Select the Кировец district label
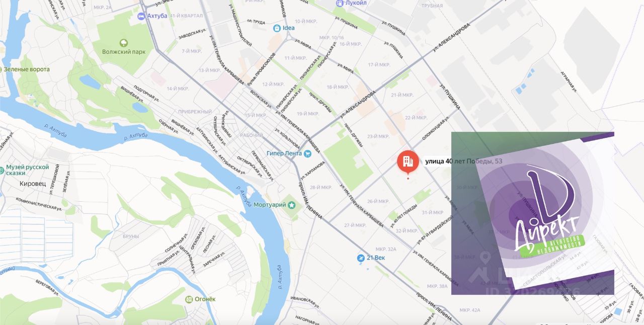Viewport: 644px width, 325px height. point(32,184)
